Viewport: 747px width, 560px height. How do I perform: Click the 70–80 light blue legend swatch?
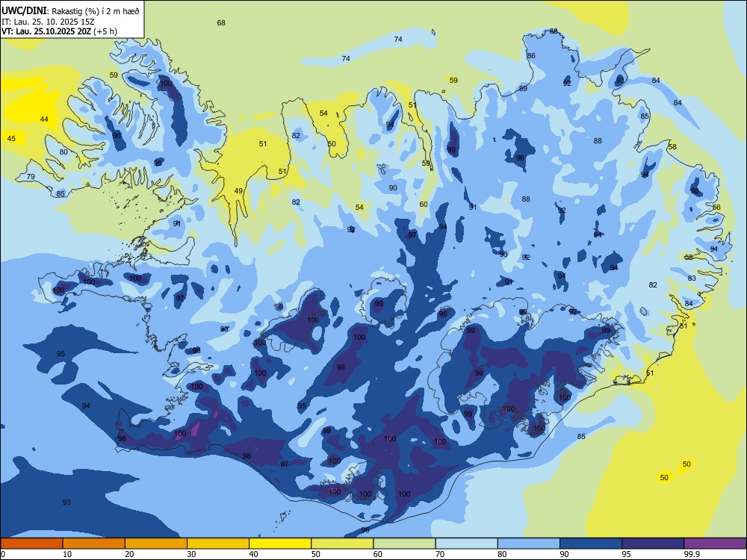tap(466, 544)
